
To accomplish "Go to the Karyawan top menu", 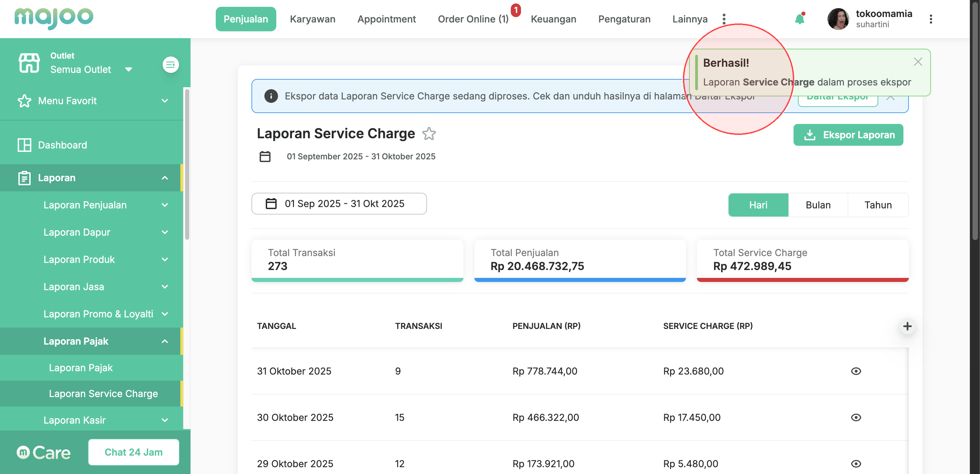I will (x=312, y=19).
